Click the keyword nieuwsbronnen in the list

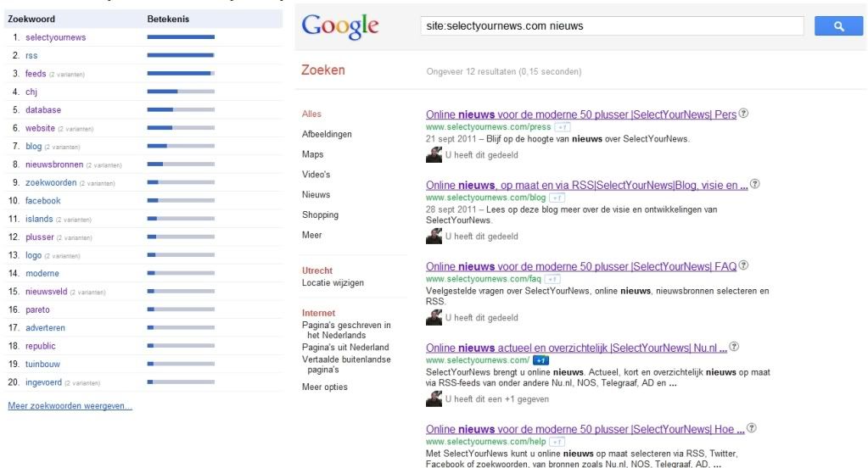click(54, 164)
